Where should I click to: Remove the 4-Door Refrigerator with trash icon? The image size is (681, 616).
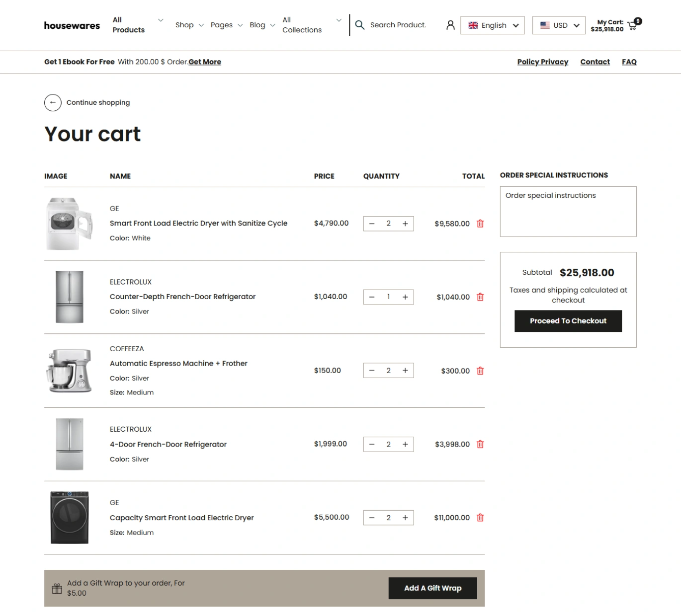point(480,444)
